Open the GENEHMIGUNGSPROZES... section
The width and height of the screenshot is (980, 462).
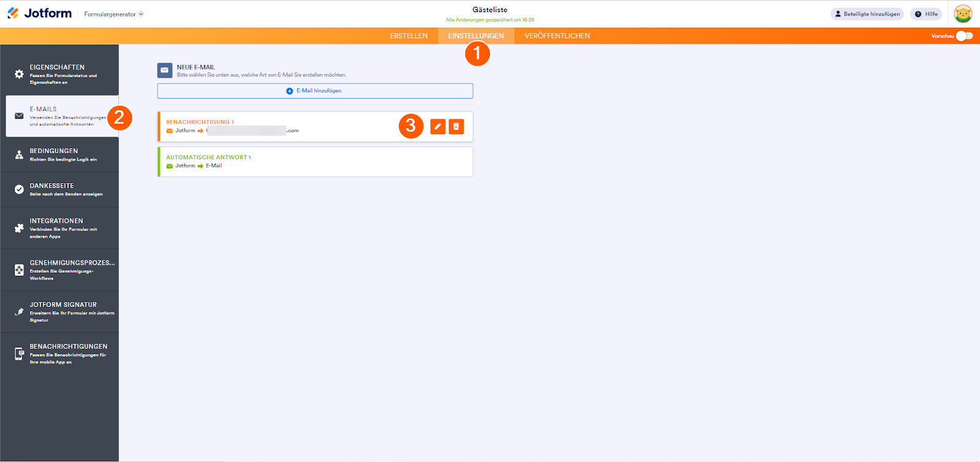[x=59, y=270]
